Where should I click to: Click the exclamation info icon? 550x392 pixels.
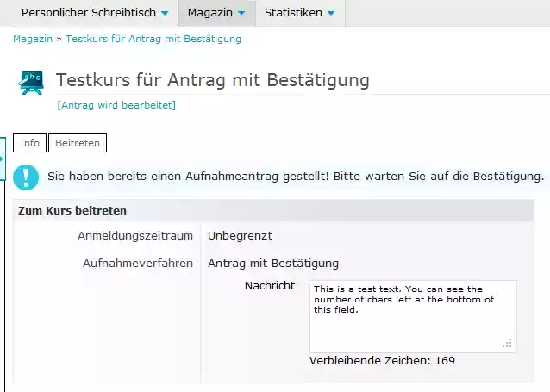tap(26, 177)
